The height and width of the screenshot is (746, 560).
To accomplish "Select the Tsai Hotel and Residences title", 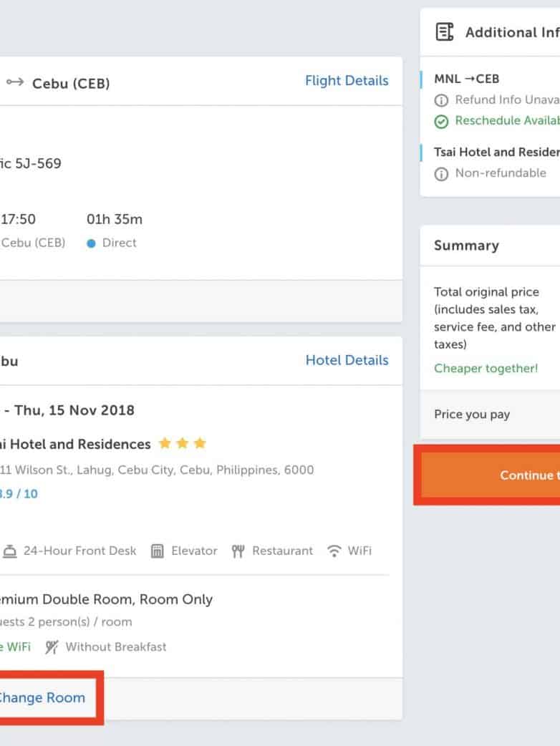I will point(75,445).
